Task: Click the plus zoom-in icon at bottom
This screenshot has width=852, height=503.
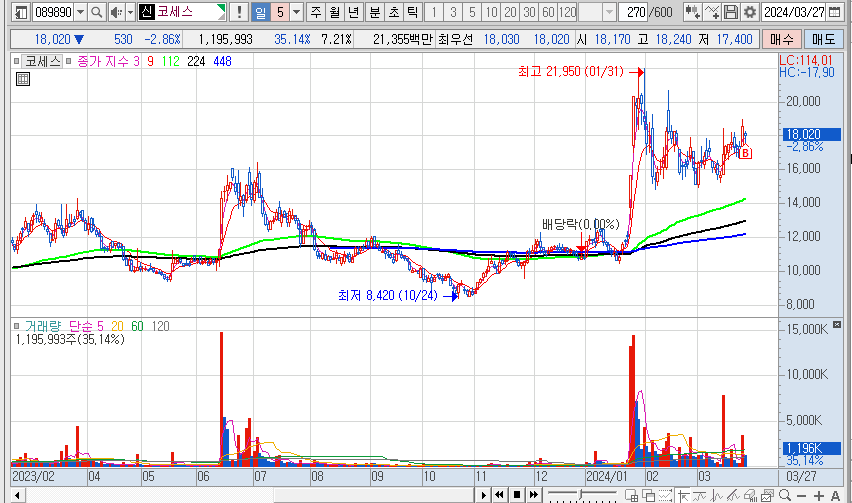Action: (x=819, y=495)
